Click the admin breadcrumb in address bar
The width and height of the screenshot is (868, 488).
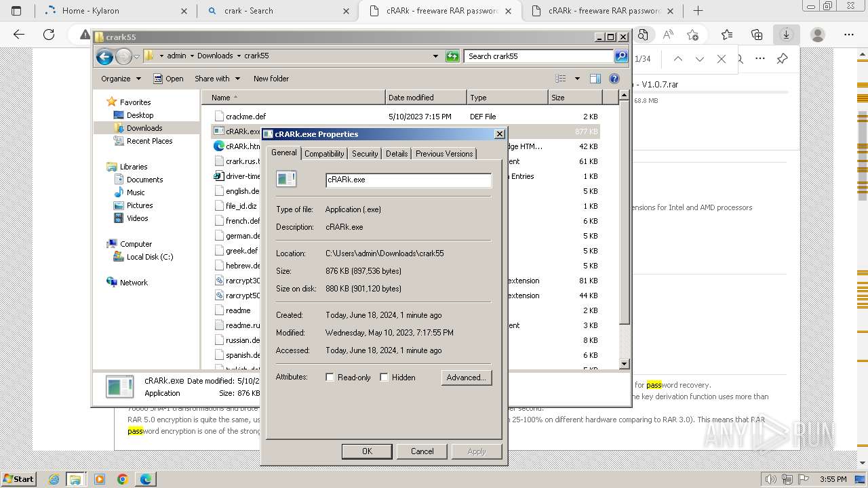(176, 56)
